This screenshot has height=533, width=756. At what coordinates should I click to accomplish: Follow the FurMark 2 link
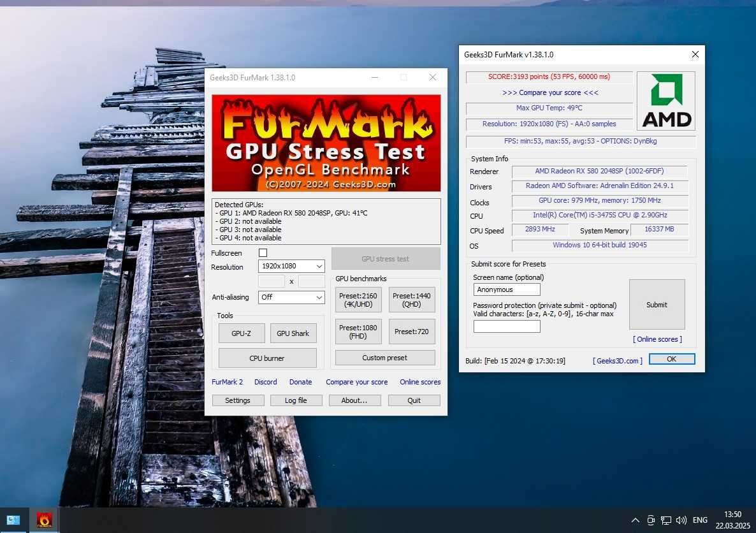[227, 382]
